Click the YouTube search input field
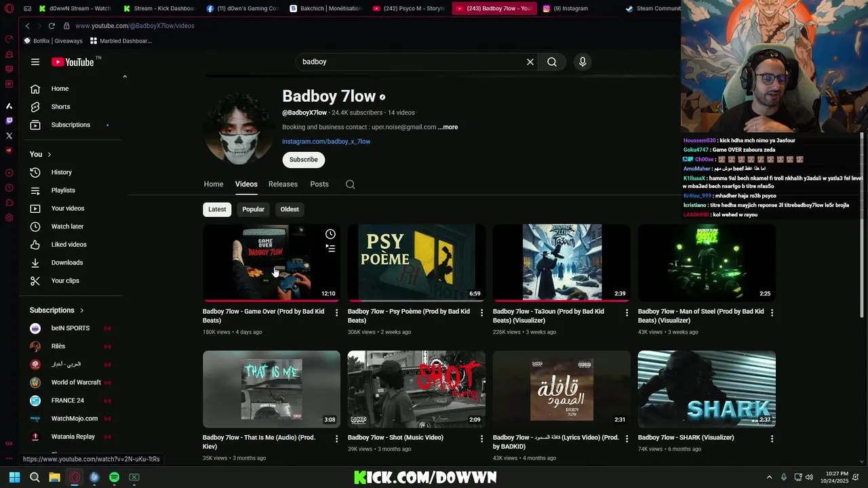The image size is (868, 488). [410, 62]
